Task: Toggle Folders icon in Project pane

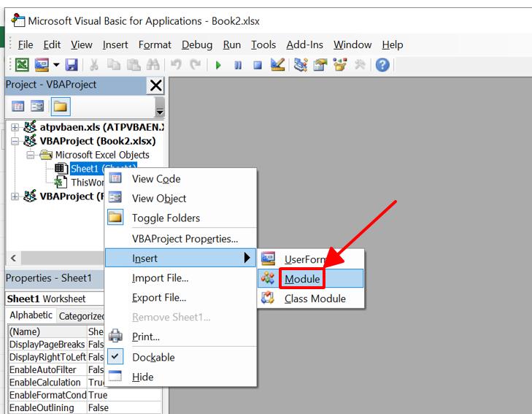Action: [61, 107]
